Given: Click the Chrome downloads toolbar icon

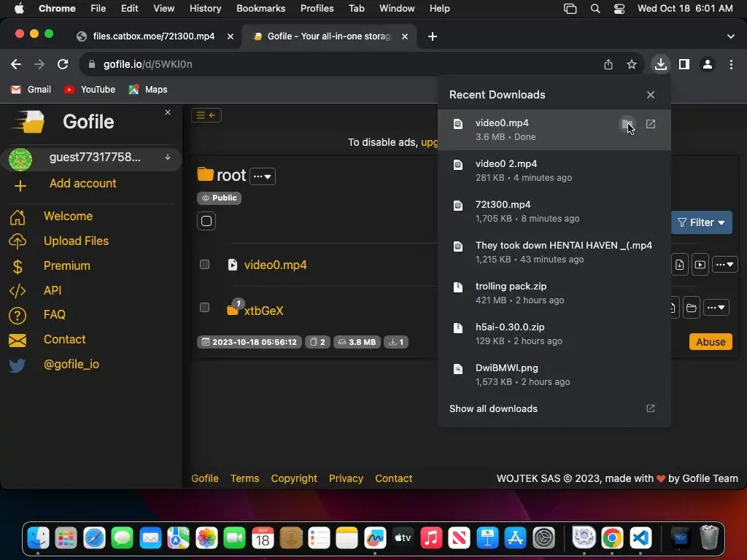Looking at the screenshot, I should pyautogui.click(x=660, y=64).
